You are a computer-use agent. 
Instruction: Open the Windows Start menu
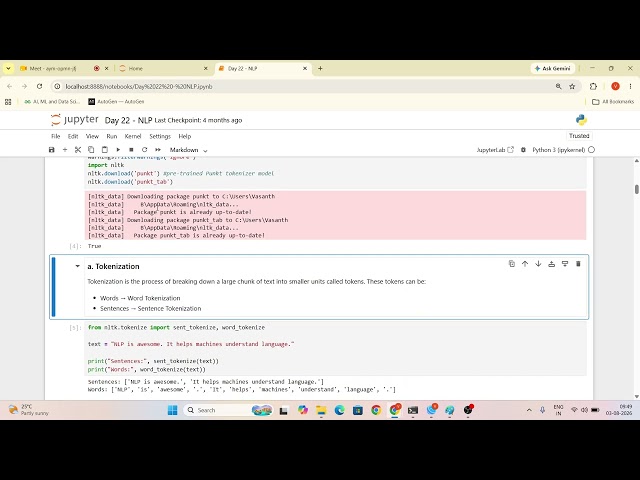click(173, 410)
